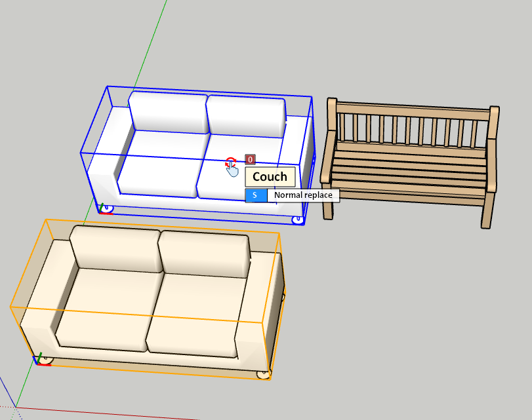532x420 pixels.
Task: Click the cream couch's bottom-right round foot
Action: tap(263, 374)
